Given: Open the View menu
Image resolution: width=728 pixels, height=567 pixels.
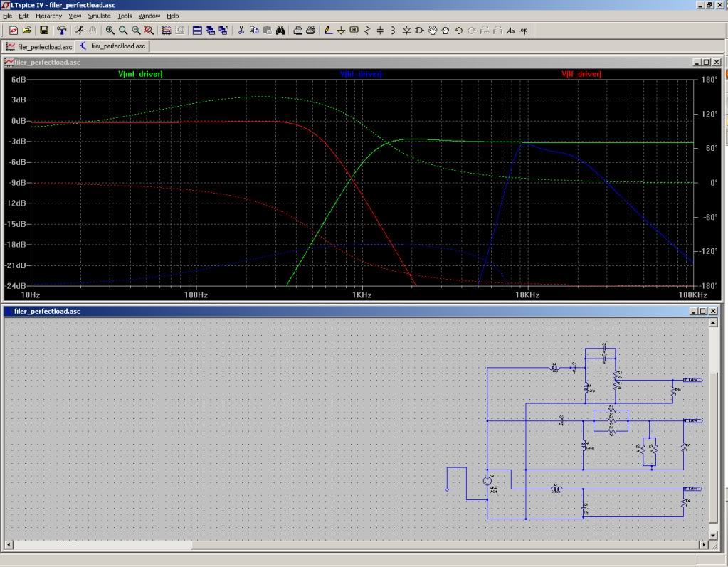Looking at the screenshot, I should point(75,16).
